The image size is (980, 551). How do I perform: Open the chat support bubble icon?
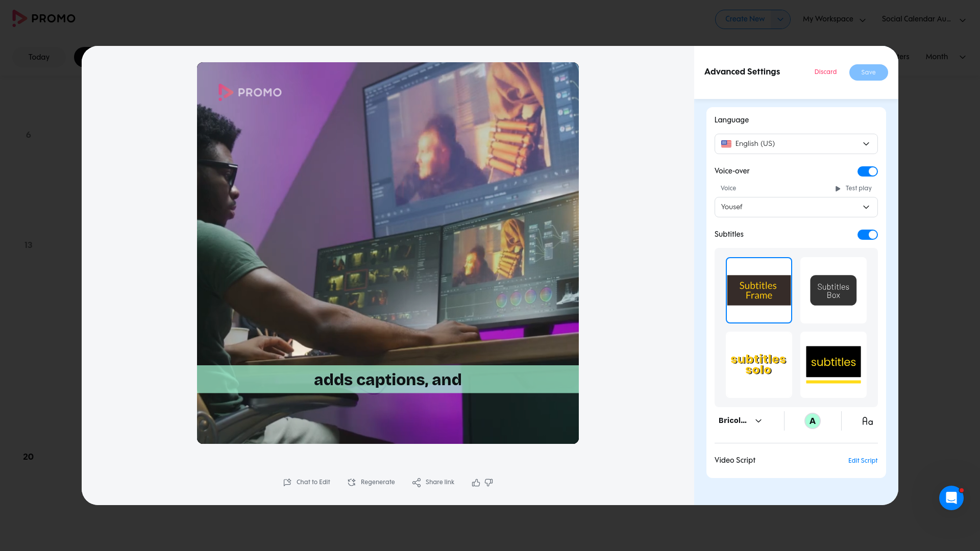click(951, 497)
